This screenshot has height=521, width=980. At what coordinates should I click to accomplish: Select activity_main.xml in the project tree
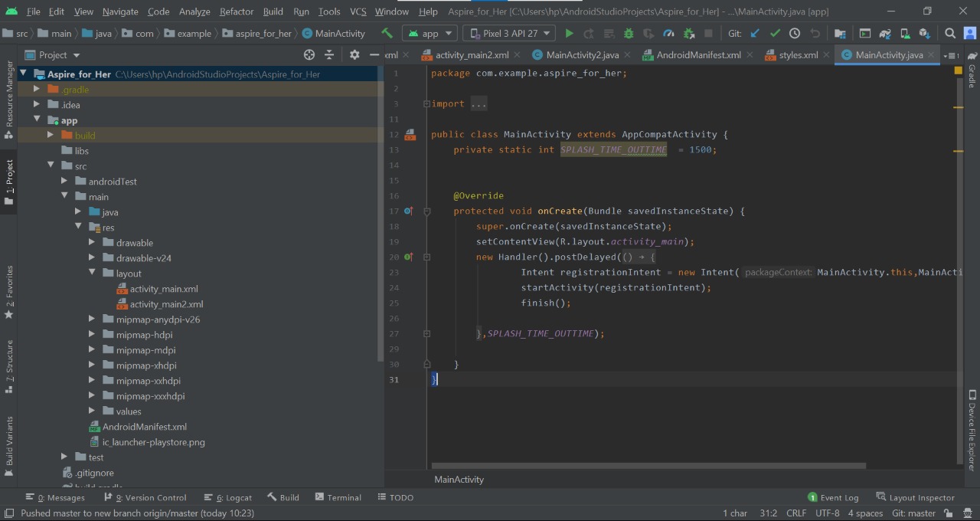[x=164, y=289]
